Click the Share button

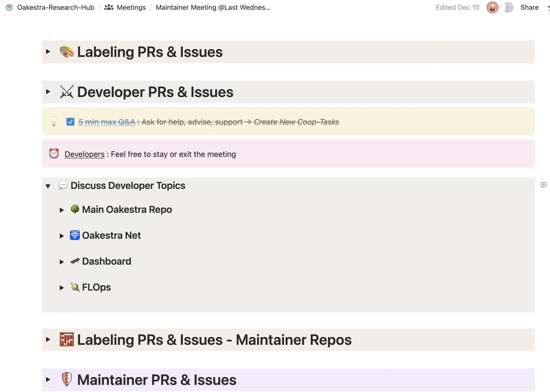[529, 8]
